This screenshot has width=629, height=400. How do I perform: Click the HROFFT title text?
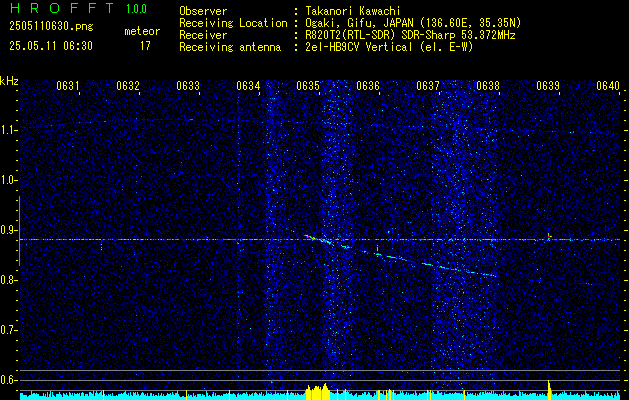pyautogui.click(x=62, y=8)
